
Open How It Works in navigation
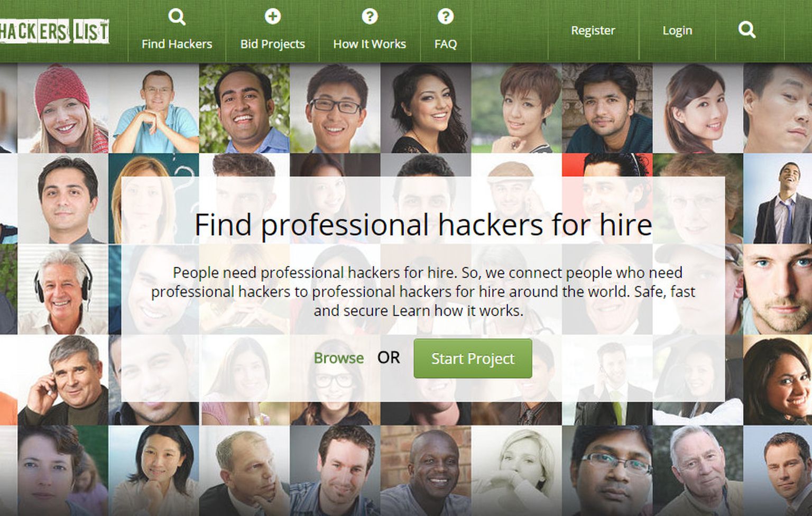[370, 44]
